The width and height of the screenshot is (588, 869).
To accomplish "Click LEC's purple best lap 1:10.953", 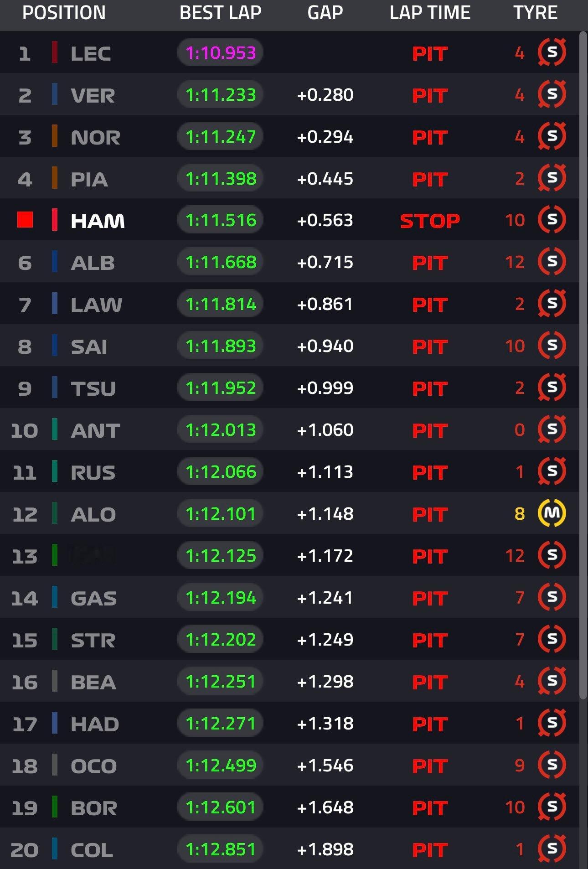I will pyautogui.click(x=221, y=52).
